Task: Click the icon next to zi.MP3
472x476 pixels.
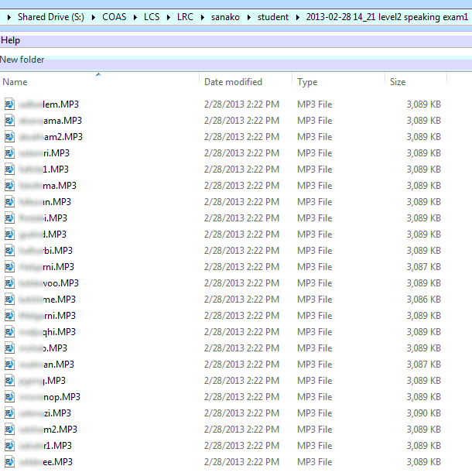Action: pyautogui.click(x=9, y=413)
